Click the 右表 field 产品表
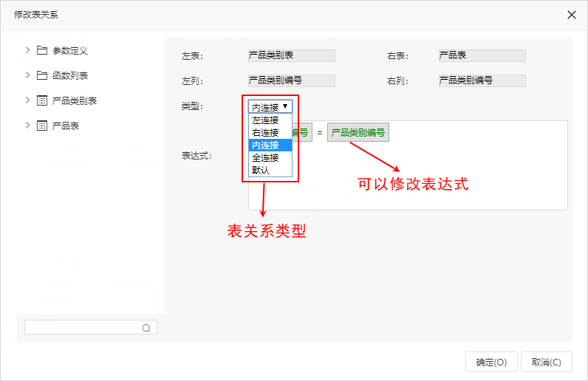This screenshot has height=381, width=588. click(482, 55)
